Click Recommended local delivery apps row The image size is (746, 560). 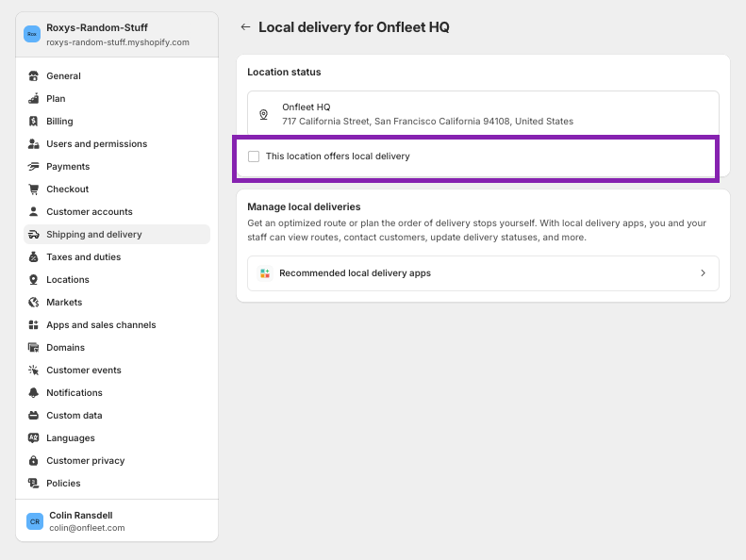(x=483, y=273)
